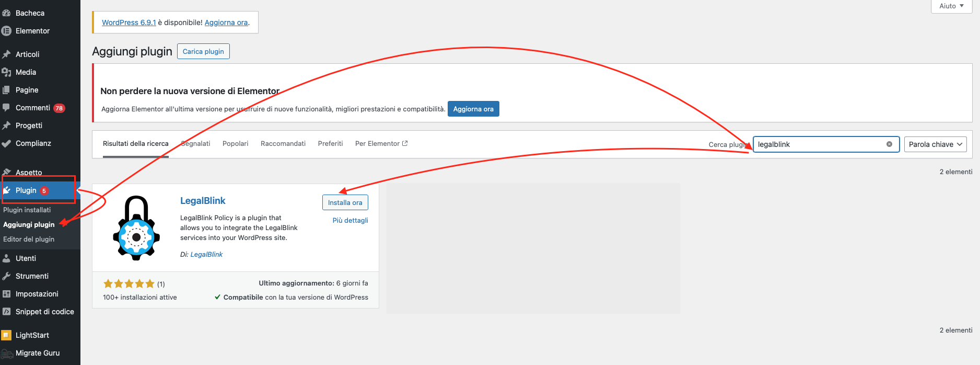Click the Commenti speech bubble icon
This screenshot has height=365, width=980.
point(6,108)
